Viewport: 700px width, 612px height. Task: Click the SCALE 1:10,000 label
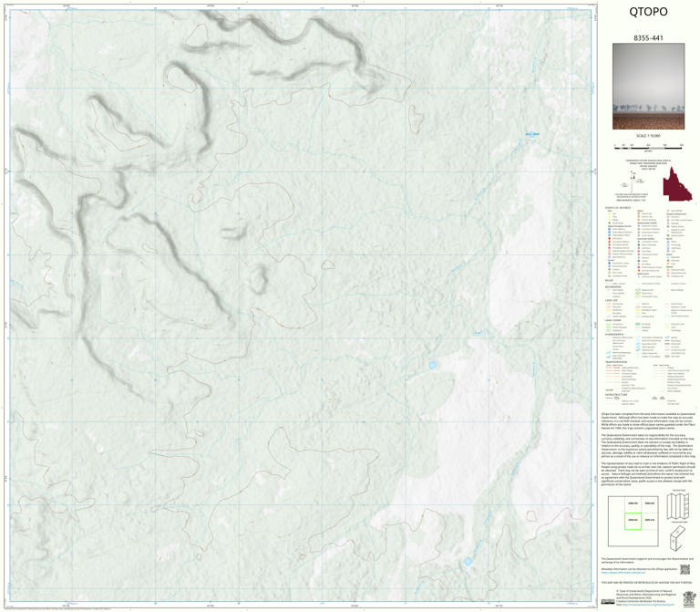pyautogui.click(x=648, y=135)
